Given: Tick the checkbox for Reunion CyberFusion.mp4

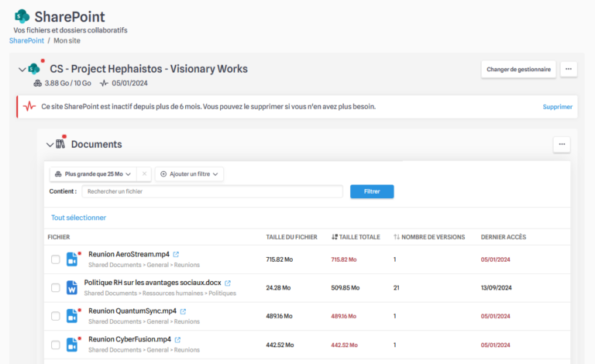Looking at the screenshot, I should point(56,345).
